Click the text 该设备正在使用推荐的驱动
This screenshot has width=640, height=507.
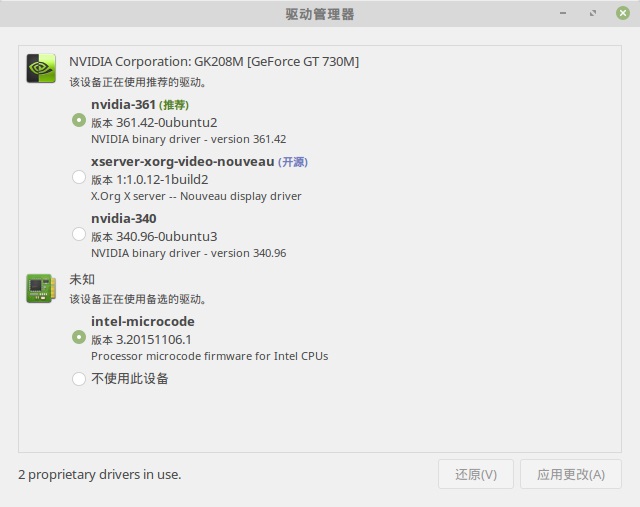138,82
